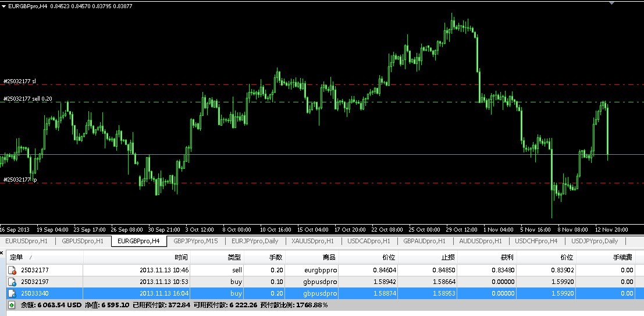The height and width of the screenshot is (316, 644).
Task: Click the open price 0.84604
Action: (385, 271)
